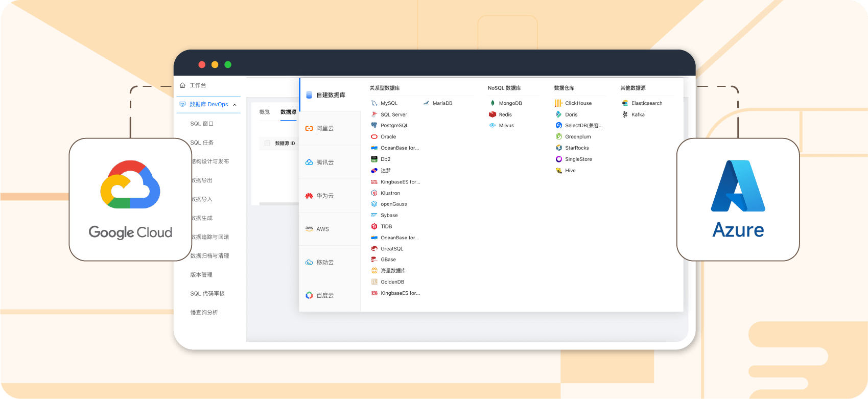868x399 pixels.
Task: Click the MongoDB leaf icon
Action: click(x=492, y=103)
